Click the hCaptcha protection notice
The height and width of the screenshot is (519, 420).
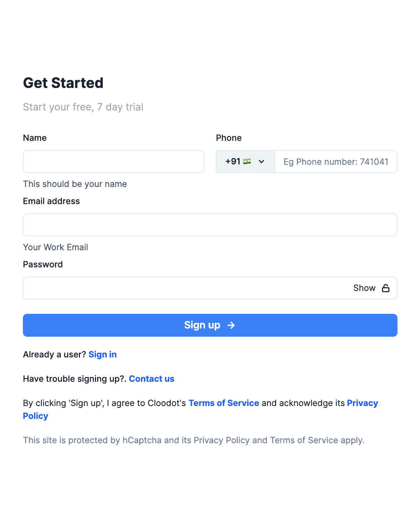pyautogui.click(x=194, y=440)
